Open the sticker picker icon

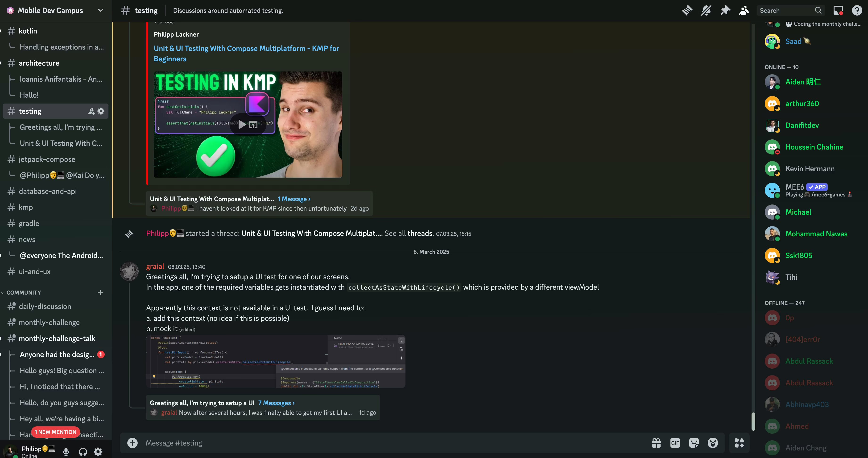[694, 443]
